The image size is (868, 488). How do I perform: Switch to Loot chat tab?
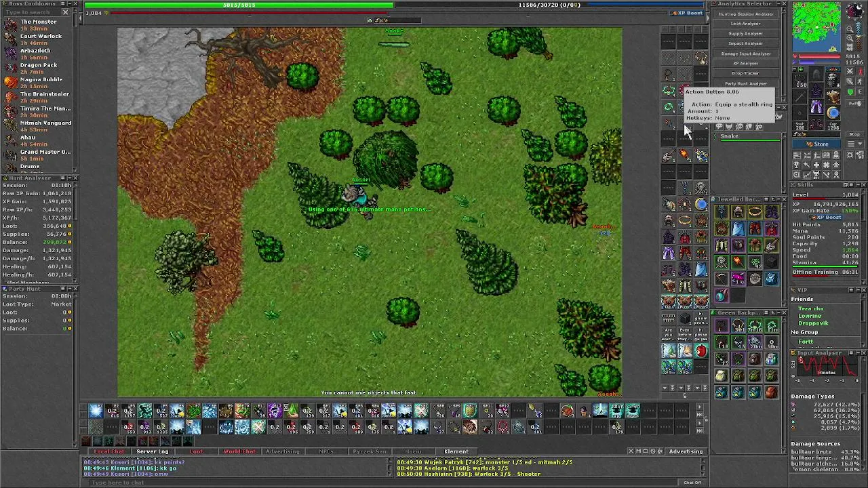pyautogui.click(x=196, y=451)
